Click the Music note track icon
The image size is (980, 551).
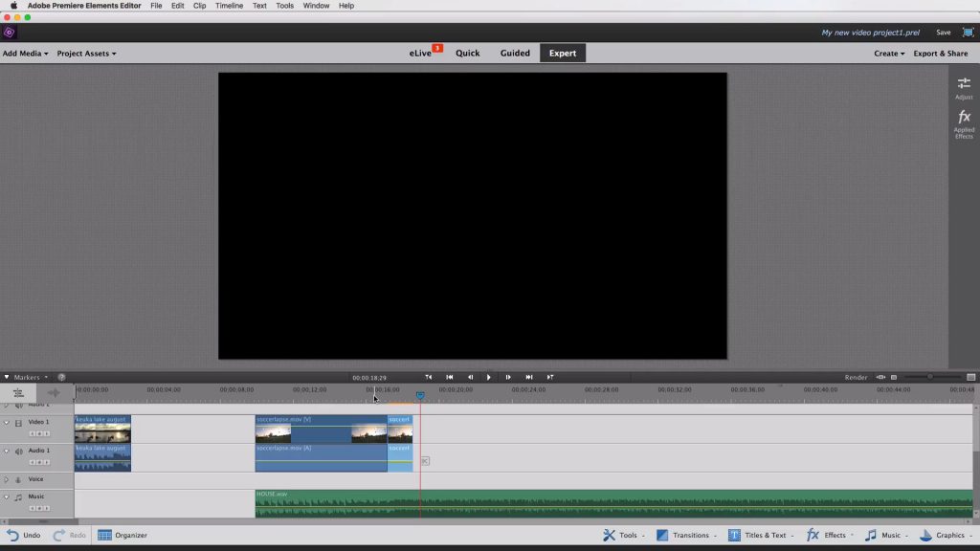[x=19, y=497]
